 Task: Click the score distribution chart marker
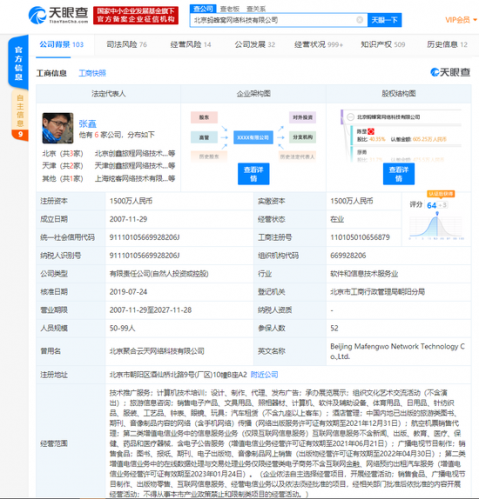coord(437,213)
